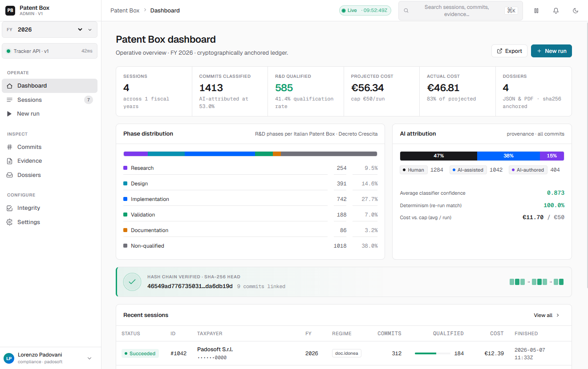Open the notifications bell
This screenshot has width=588, height=369.
coord(556,11)
